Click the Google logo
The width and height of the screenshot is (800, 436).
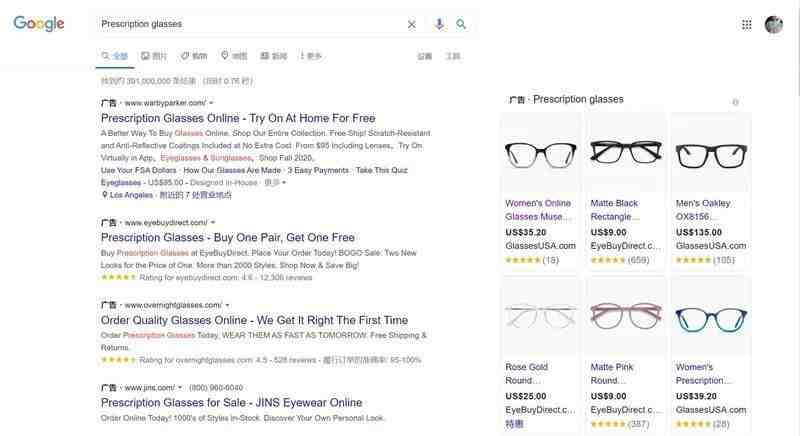click(x=39, y=23)
